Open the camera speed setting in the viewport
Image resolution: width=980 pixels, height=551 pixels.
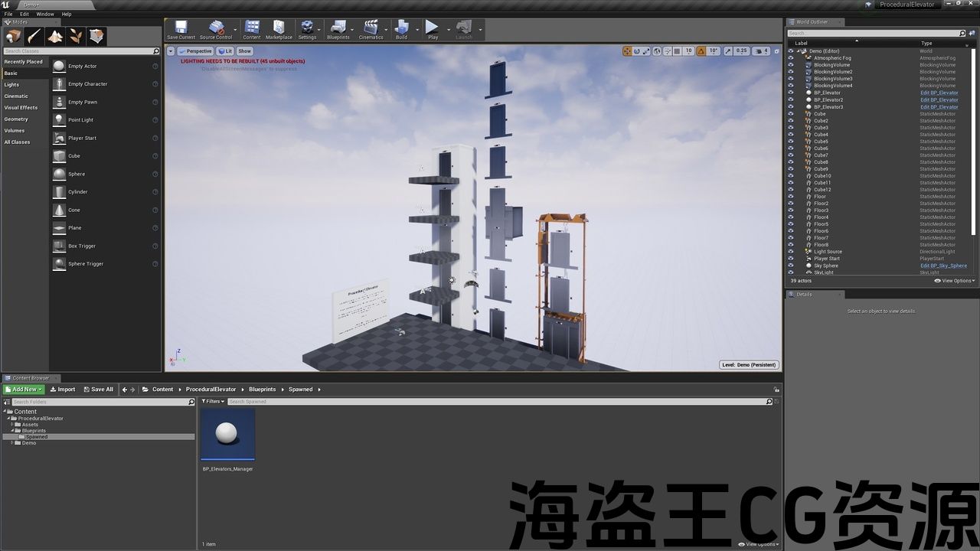(x=760, y=51)
